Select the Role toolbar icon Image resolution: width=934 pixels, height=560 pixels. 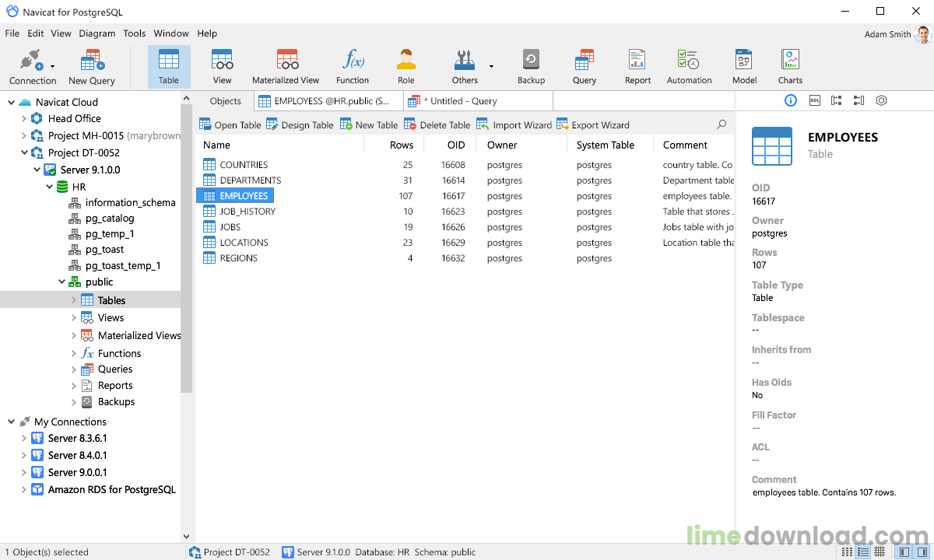click(x=406, y=66)
